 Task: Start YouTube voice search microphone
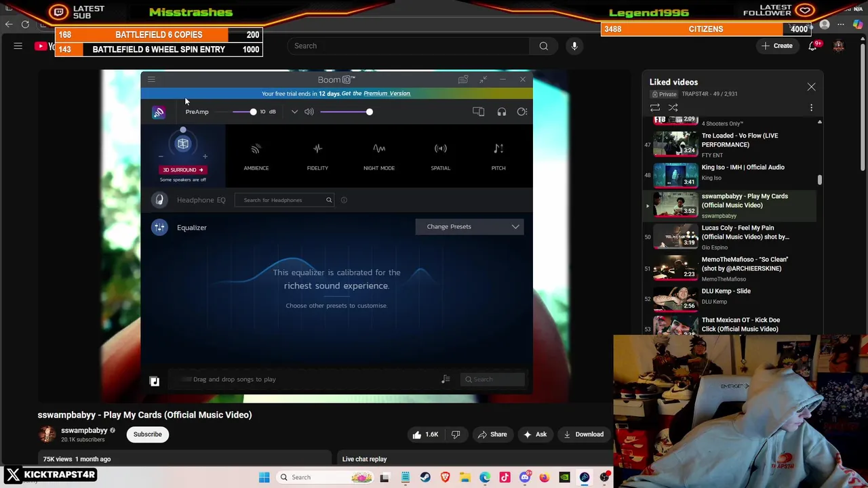click(x=574, y=46)
